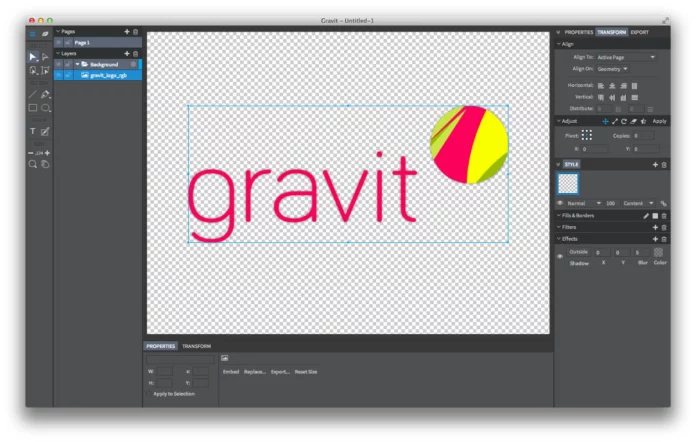Open the Normal blend mode dropdown
This screenshot has height=442, width=696.
(584, 203)
